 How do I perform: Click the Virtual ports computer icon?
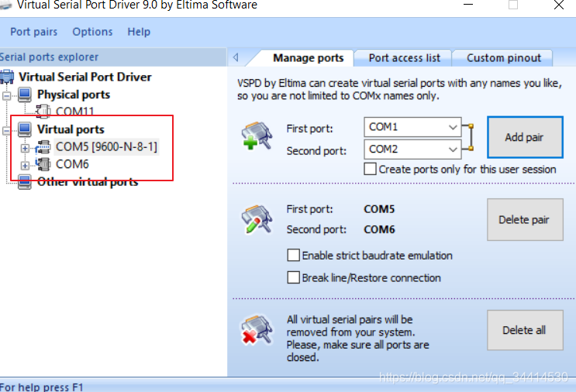pos(25,129)
